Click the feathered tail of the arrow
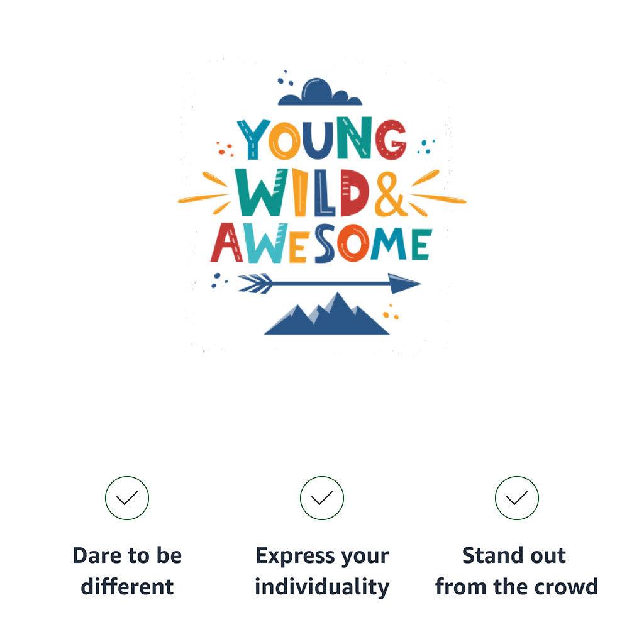This screenshot has height=644, width=644. coord(255,283)
